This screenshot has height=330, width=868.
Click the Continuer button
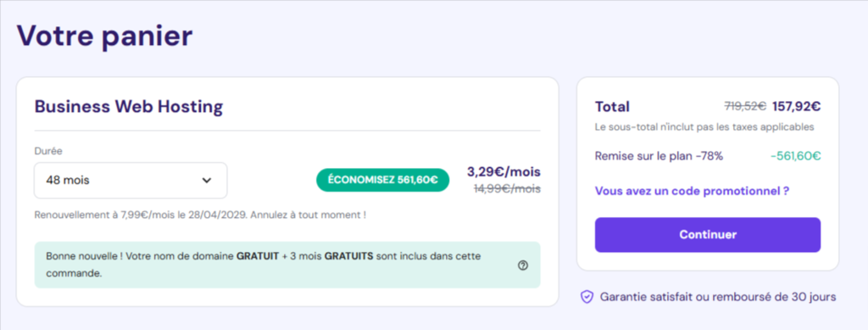coord(708,235)
